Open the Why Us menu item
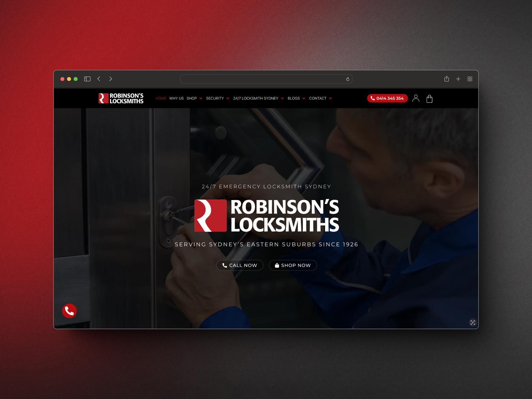This screenshot has height=399, width=532. coord(177,98)
